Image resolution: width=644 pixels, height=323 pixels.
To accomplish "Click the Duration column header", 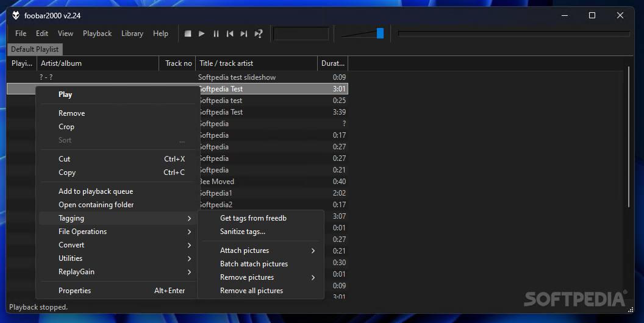I will coord(333,63).
